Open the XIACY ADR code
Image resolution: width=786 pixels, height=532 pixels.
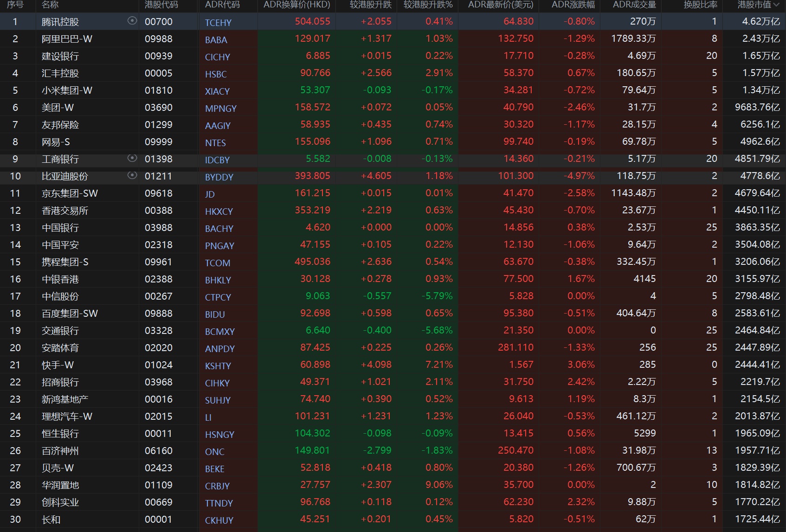tap(217, 91)
